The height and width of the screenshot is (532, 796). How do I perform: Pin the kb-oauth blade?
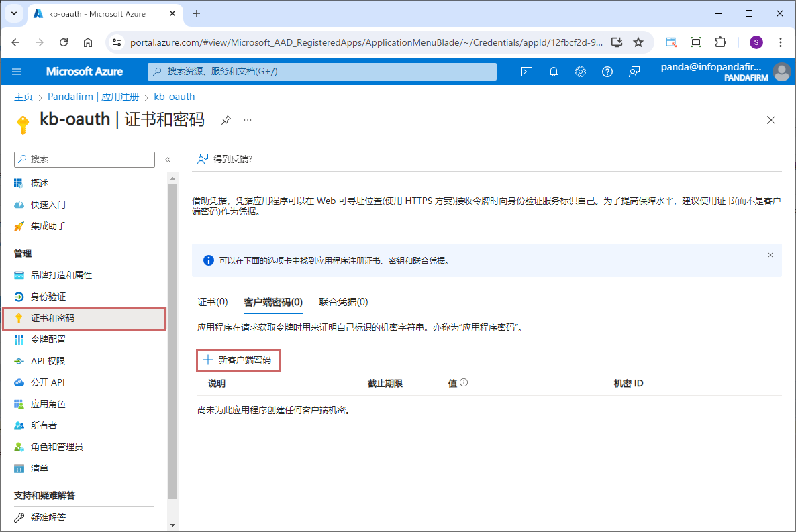(x=226, y=120)
